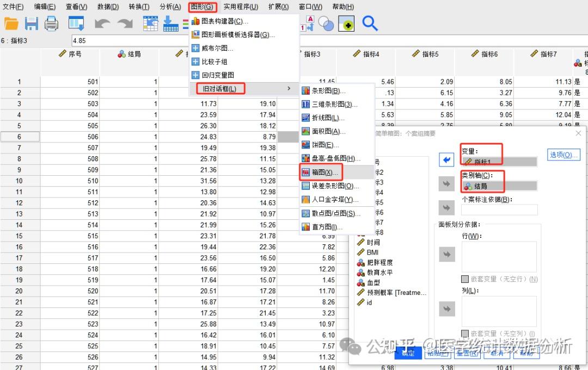Viewport: 588px width, 370px height.
Task: Redo the last action
Action: point(126,23)
